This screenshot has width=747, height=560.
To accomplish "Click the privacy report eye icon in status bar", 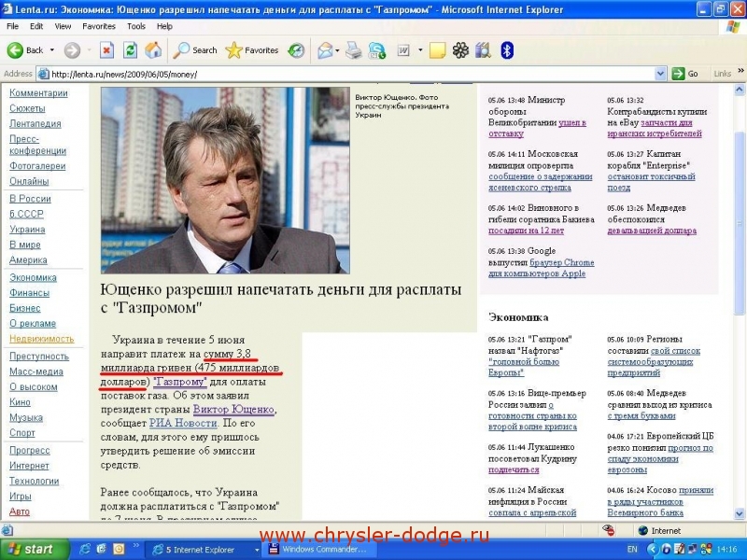I will pos(608,530).
